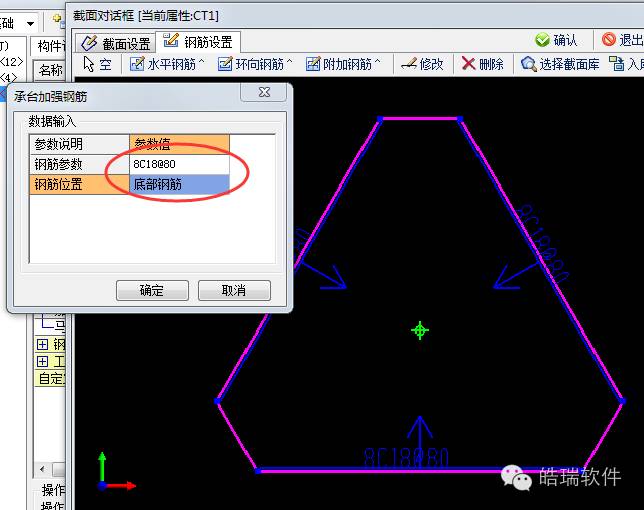Click the bottom-left vertex of the section
This screenshot has height=510, width=644.
(x=258, y=471)
